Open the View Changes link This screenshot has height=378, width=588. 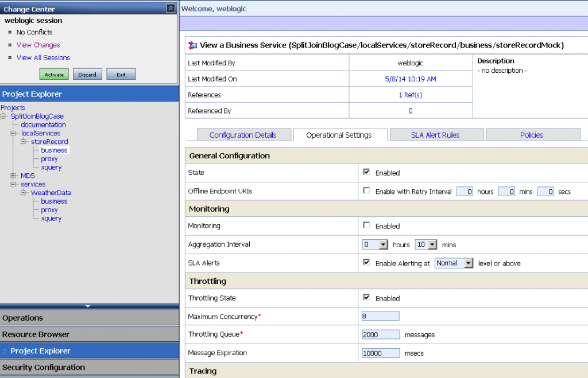click(38, 45)
